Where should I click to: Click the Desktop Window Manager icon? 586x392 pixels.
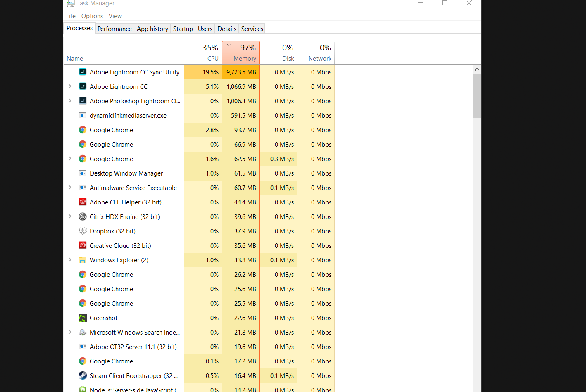(83, 173)
